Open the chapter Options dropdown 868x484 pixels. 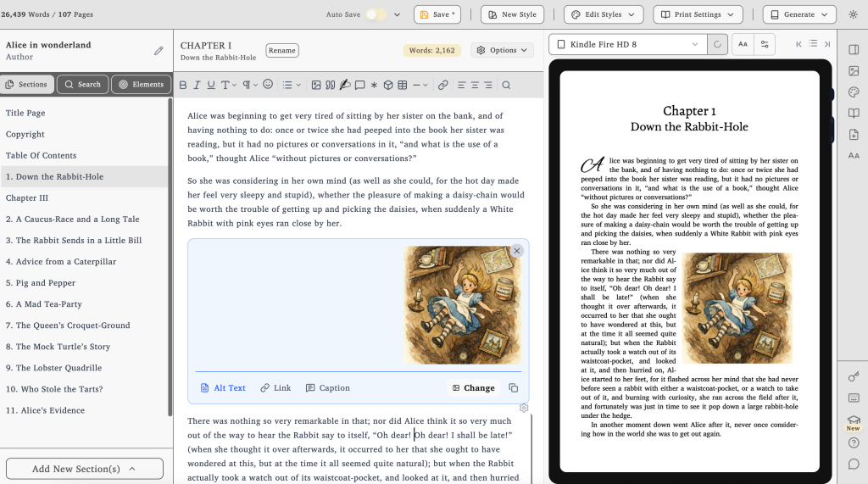(x=503, y=50)
